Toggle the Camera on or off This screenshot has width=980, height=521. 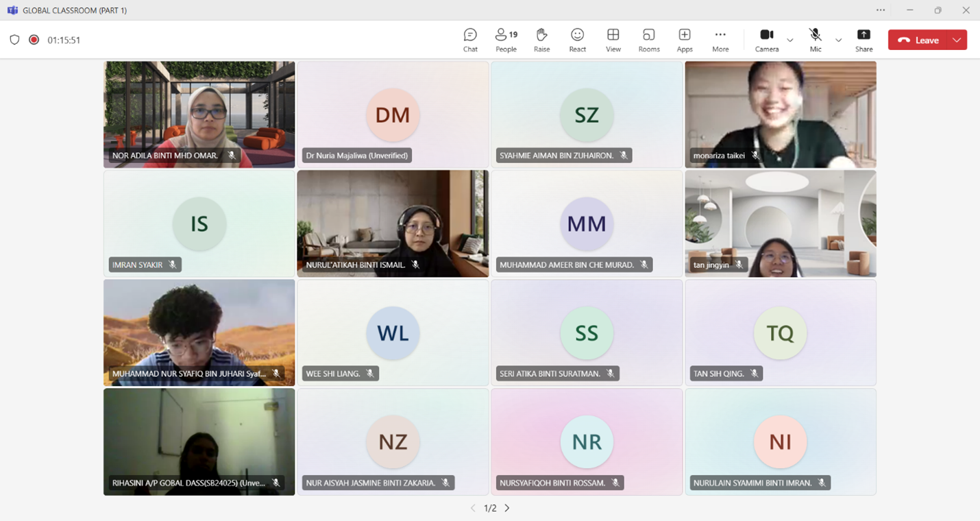pos(767,40)
